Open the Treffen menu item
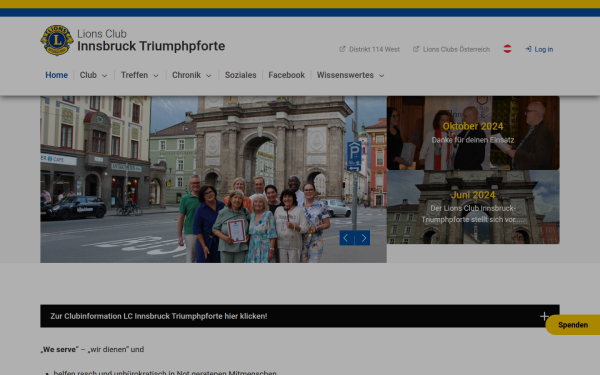Image resolution: width=600 pixels, height=375 pixels. point(134,75)
